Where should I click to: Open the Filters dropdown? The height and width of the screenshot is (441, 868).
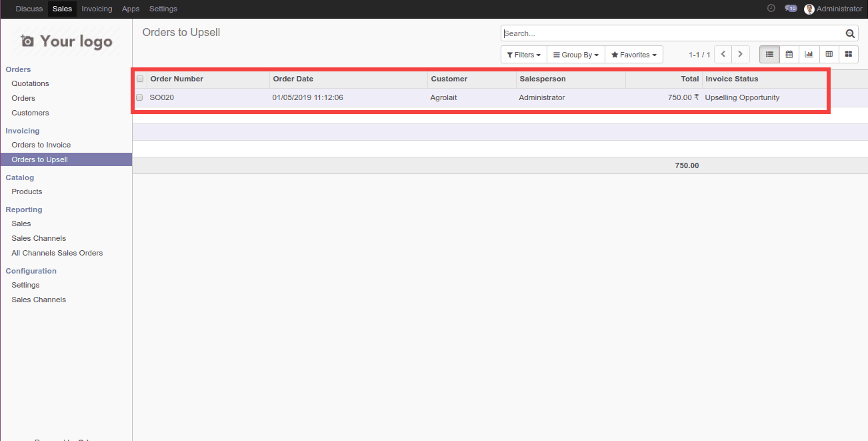click(524, 55)
